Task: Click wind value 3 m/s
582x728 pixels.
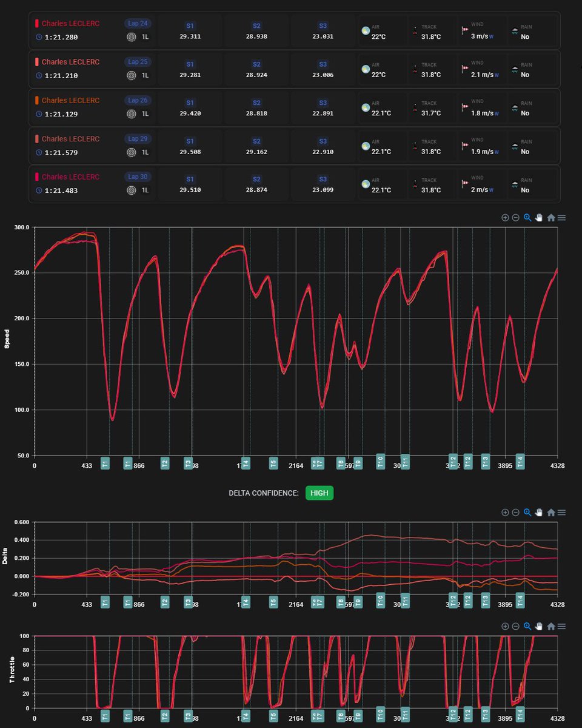Action: pos(480,36)
